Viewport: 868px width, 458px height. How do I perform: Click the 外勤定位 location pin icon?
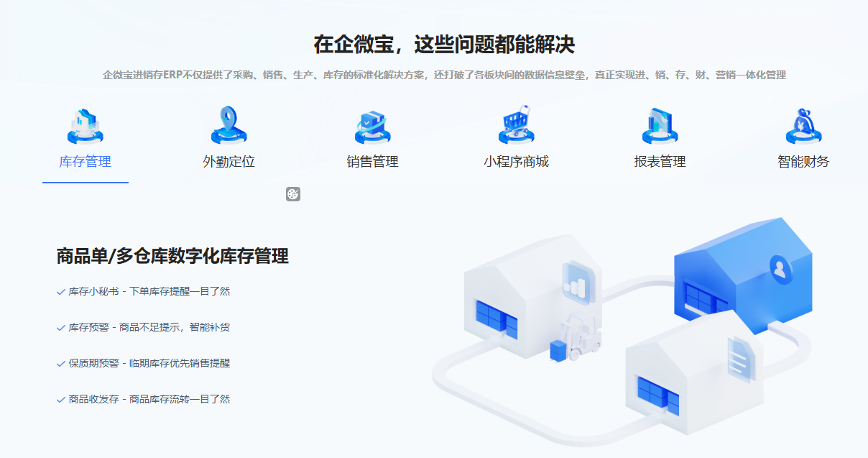click(229, 126)
